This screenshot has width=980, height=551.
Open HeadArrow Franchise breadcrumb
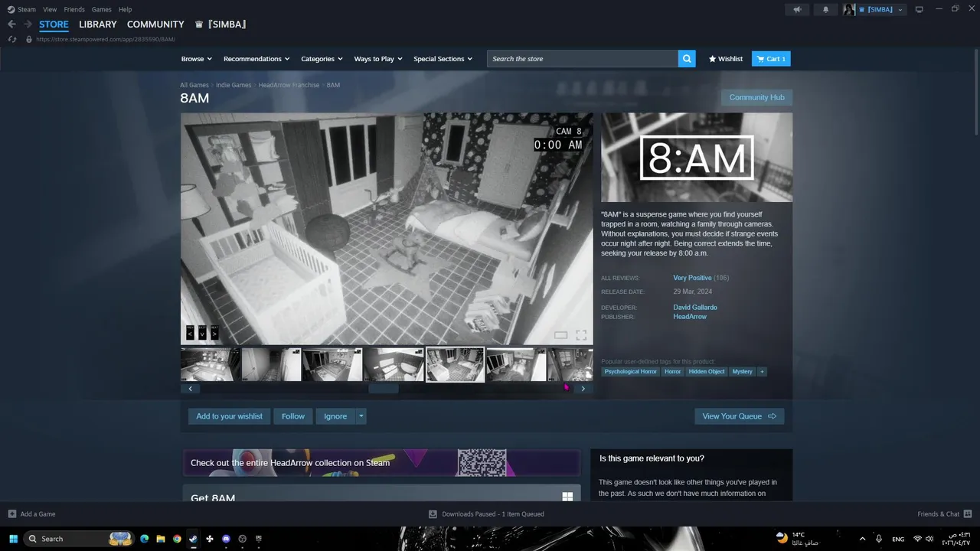coord(289,85)
